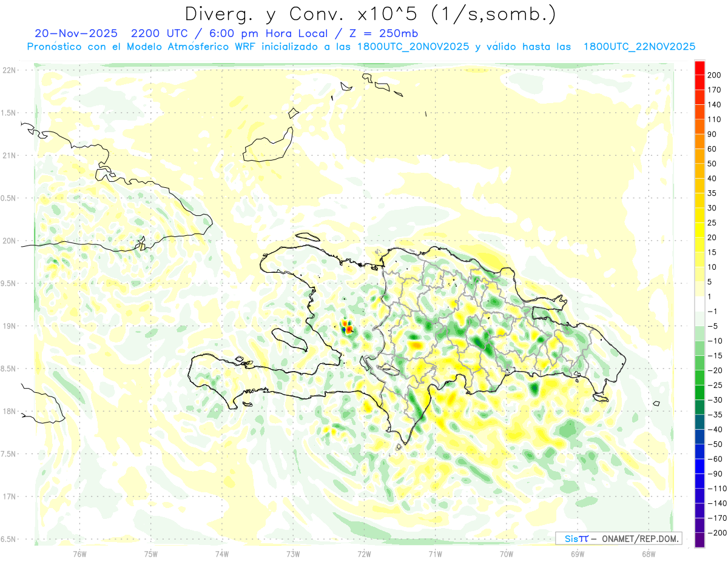This screenshot has height=562, width=728.
Task: Click the title 'Diverg. y Conv. x10^5 (1/s,somb.)'
Action: pos(371,15)
